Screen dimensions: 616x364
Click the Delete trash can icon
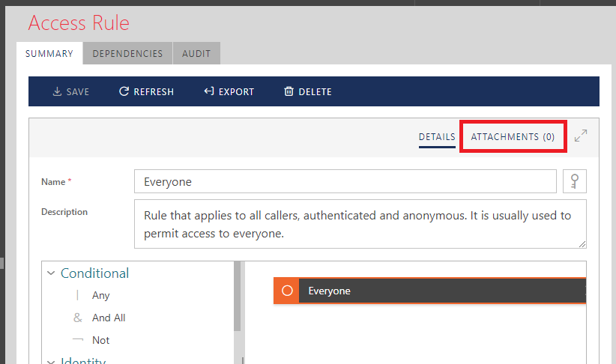(289, 92)
